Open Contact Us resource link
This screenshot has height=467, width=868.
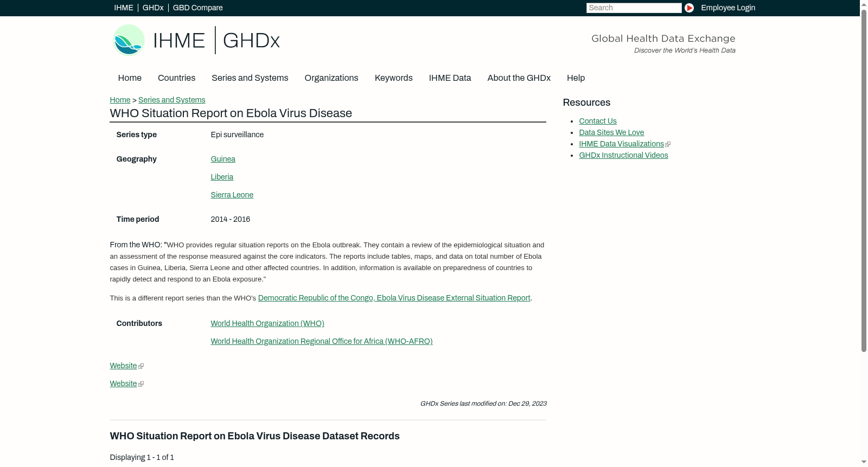click(x=597, y=121)
